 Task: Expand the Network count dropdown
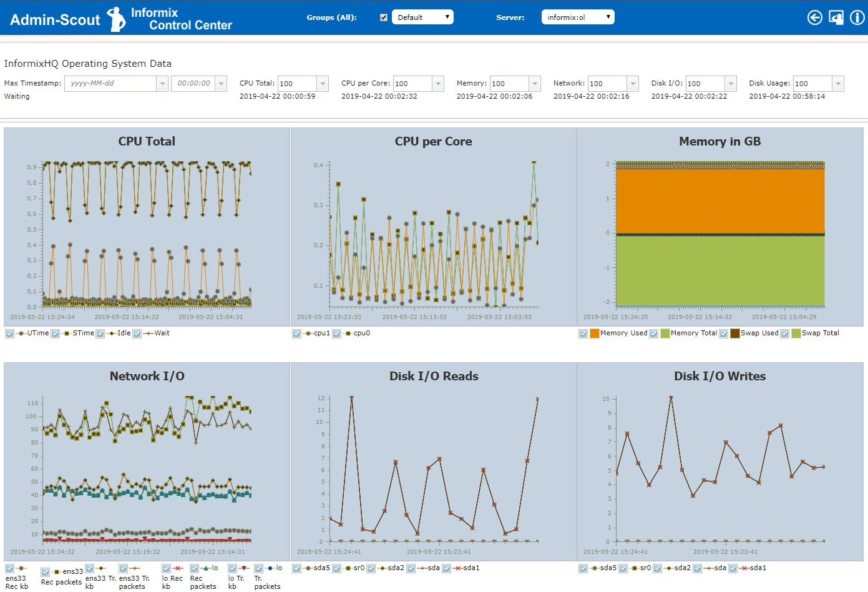click(x=633, y=83)
